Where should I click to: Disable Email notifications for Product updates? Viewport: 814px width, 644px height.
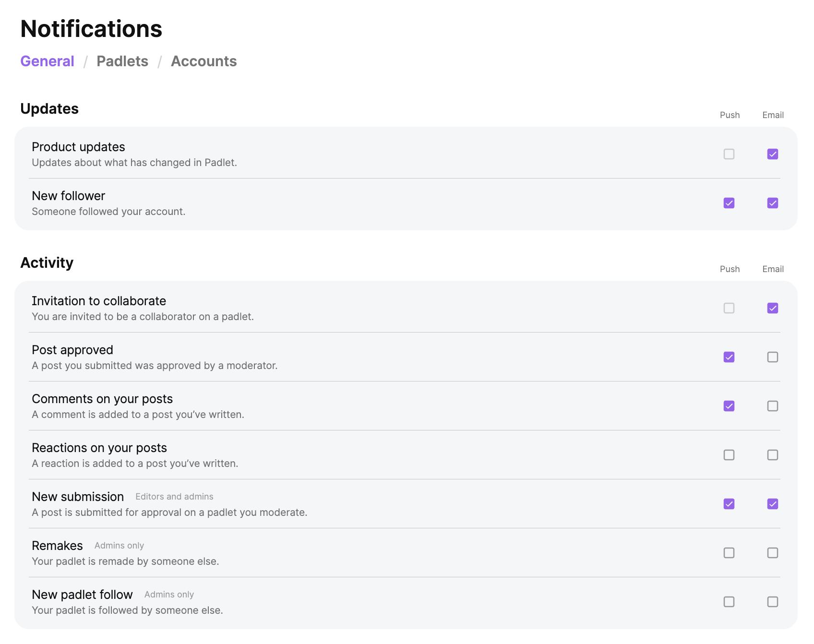tap(773, 154)
